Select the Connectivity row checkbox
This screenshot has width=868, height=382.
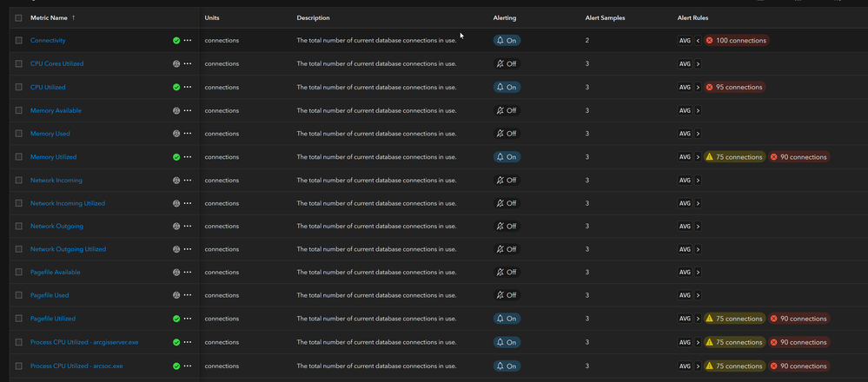click(18, 41)
